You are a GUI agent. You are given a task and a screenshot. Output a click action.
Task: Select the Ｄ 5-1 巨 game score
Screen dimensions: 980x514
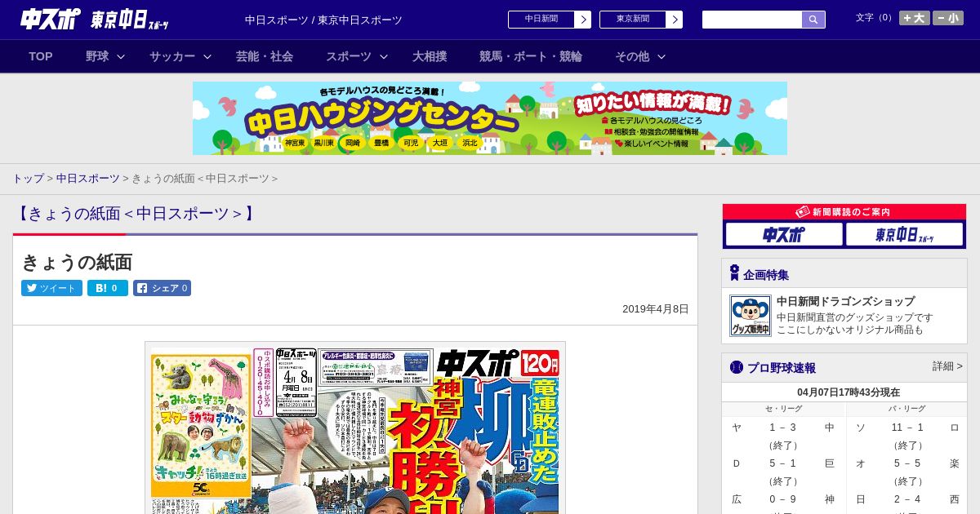[783, 463]
